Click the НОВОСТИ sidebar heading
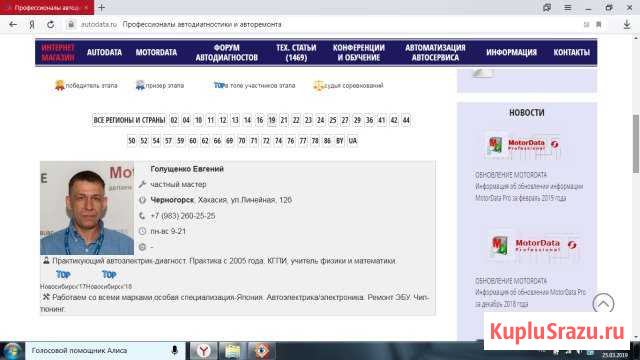 pos(527,113)
